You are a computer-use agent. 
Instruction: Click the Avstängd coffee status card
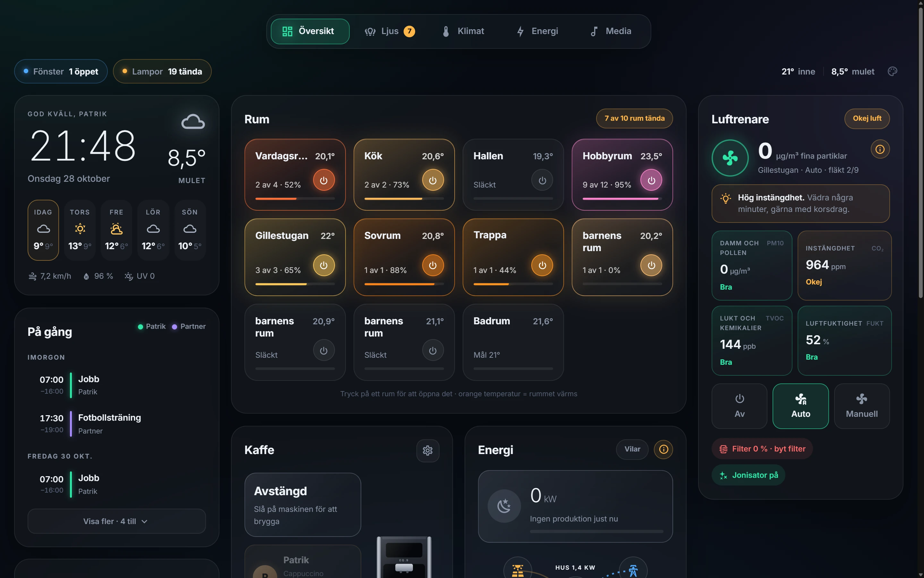pos(303,504)
